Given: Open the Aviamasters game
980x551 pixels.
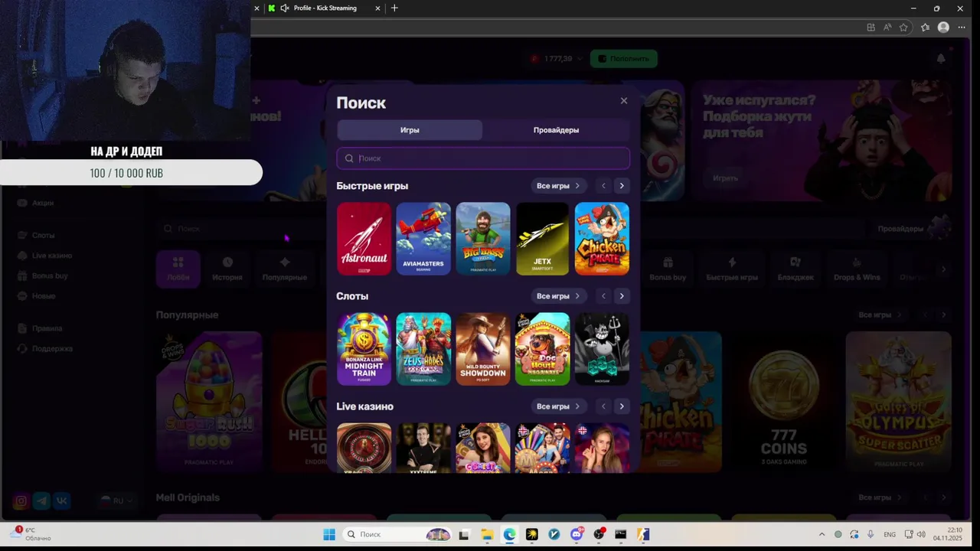Looking at the screenshot, I should pyautogui.click(x=423, y=239).
